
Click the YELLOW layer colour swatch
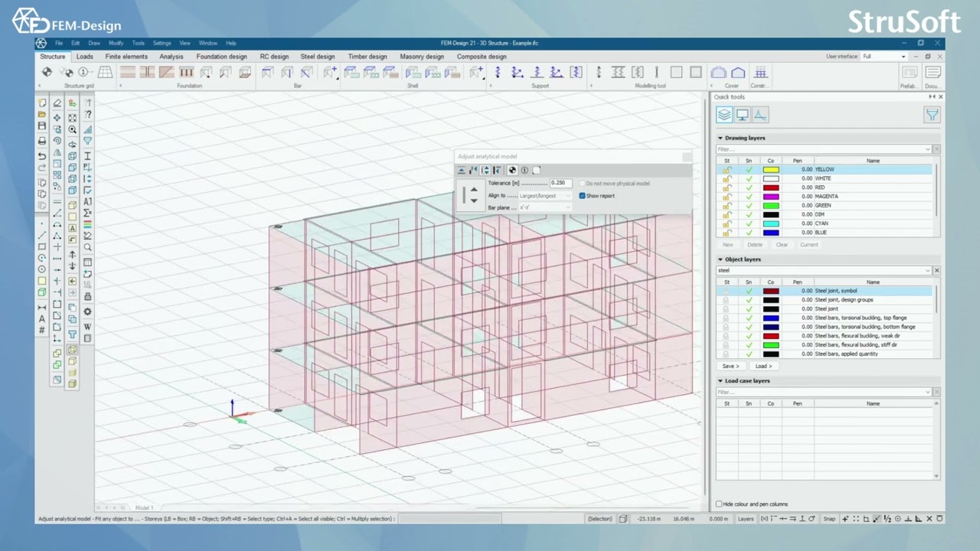click(771, 169)
